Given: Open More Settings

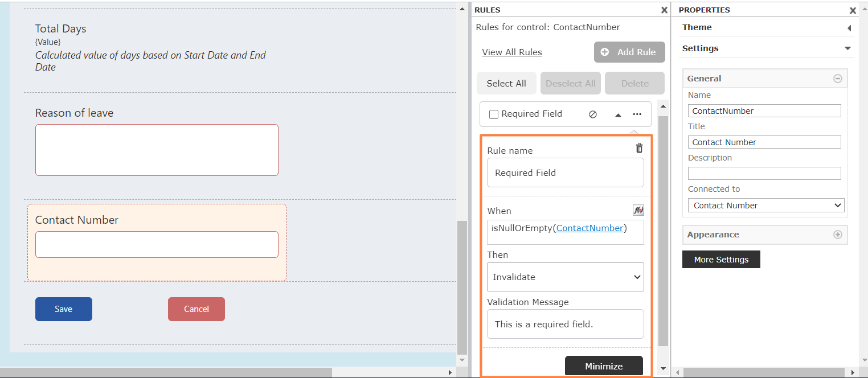Looking at the screenshot, I should [x=721, y=260].
